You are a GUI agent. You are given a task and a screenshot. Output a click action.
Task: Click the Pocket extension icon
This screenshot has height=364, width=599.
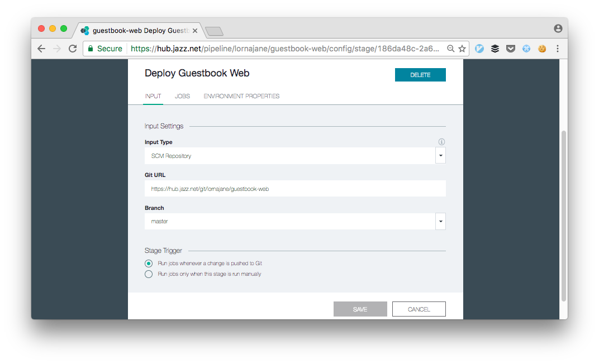pos(511,49)
